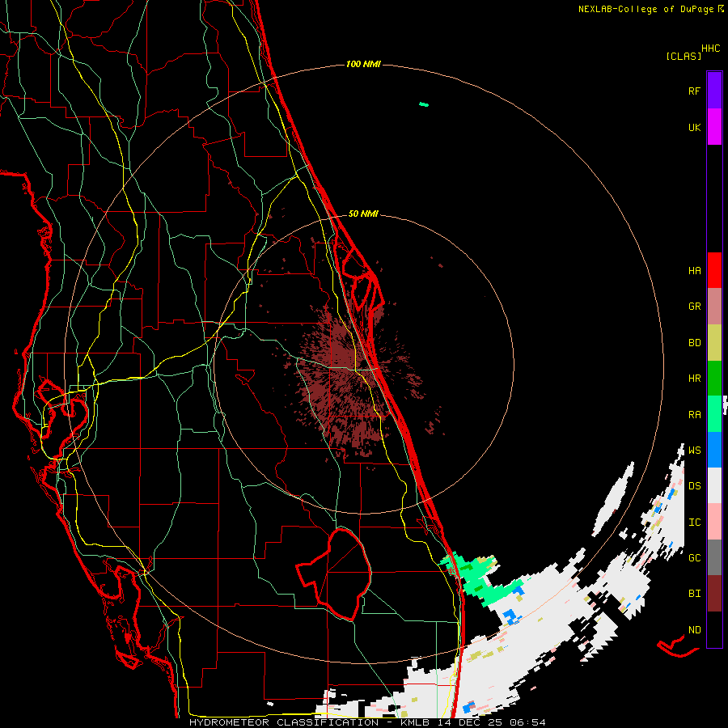Viewport: 728px width, 728px height.
Task: Click the 'RA' legend label
Action: (694, 414)
